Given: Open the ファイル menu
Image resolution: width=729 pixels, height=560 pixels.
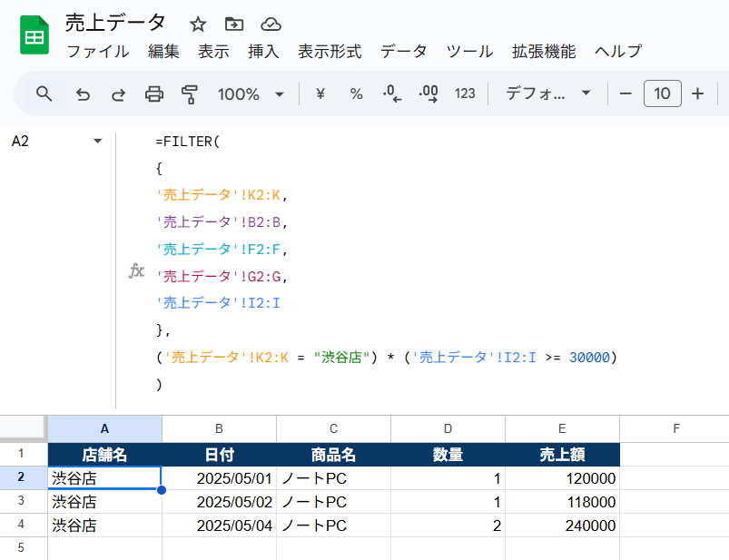Looking at the screenshot, I should [x=98, y=52].
